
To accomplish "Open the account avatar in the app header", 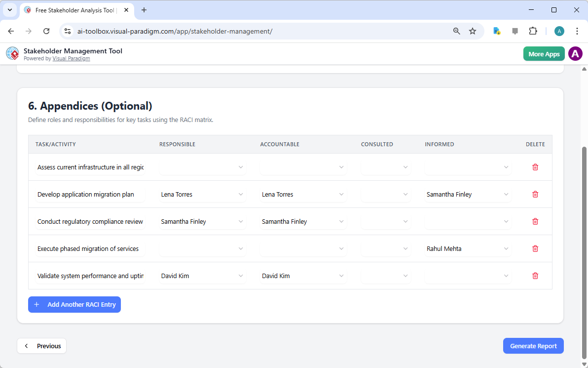I will [575, 53].
